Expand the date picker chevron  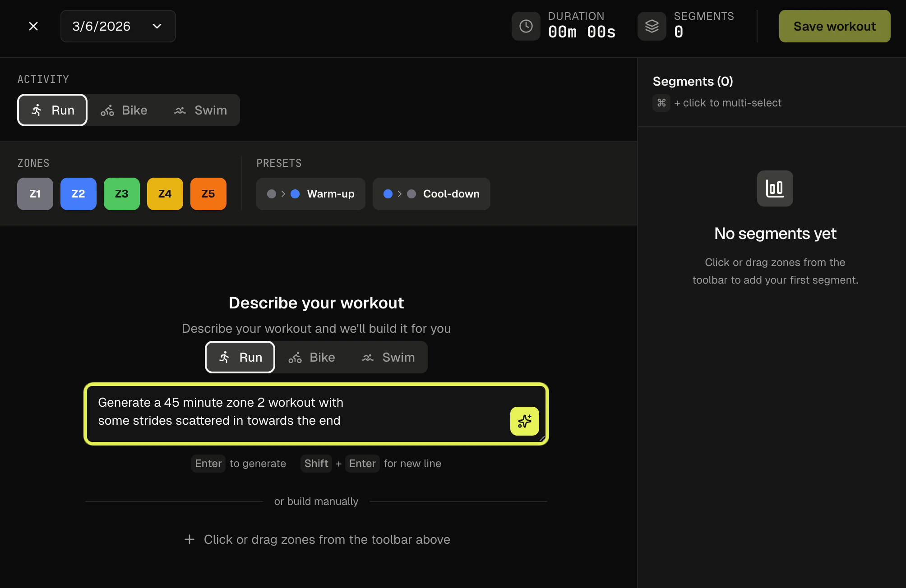[x=157, y=26]
